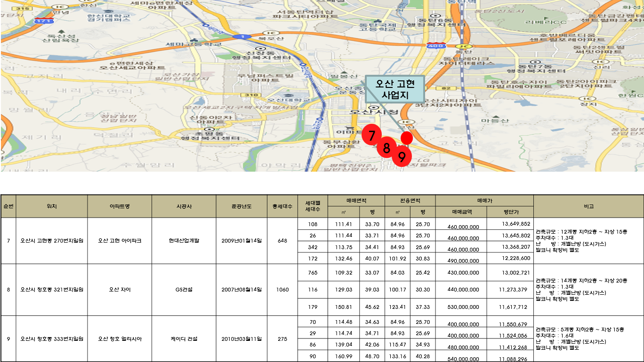644x362 pixels.
Task: Select cell '현대산업개발'
Action: [184, 241]
